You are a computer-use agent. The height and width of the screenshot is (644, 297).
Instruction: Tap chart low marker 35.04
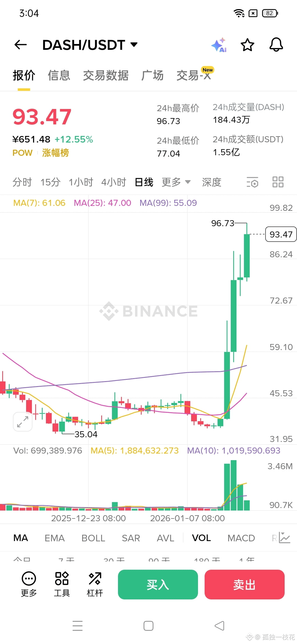point(86,434)
